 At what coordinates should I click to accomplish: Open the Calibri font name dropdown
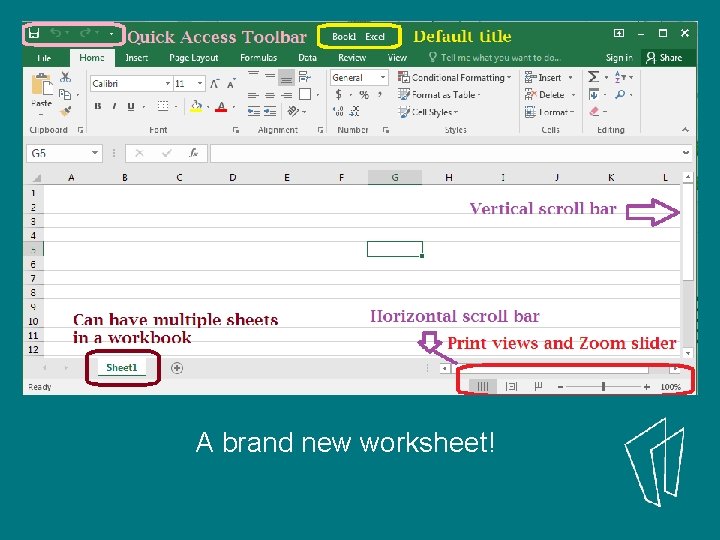click(x=168, y=84)
